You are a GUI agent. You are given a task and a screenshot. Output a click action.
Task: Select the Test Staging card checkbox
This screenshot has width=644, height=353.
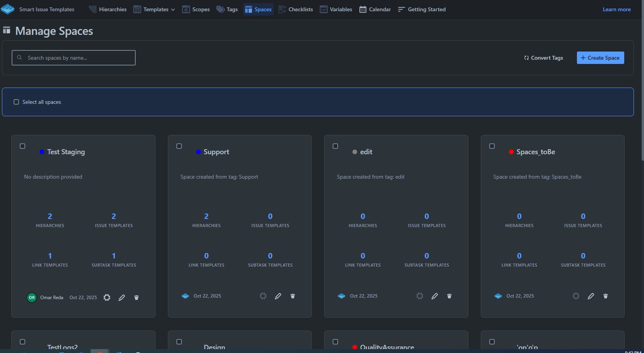pos(22,146)
